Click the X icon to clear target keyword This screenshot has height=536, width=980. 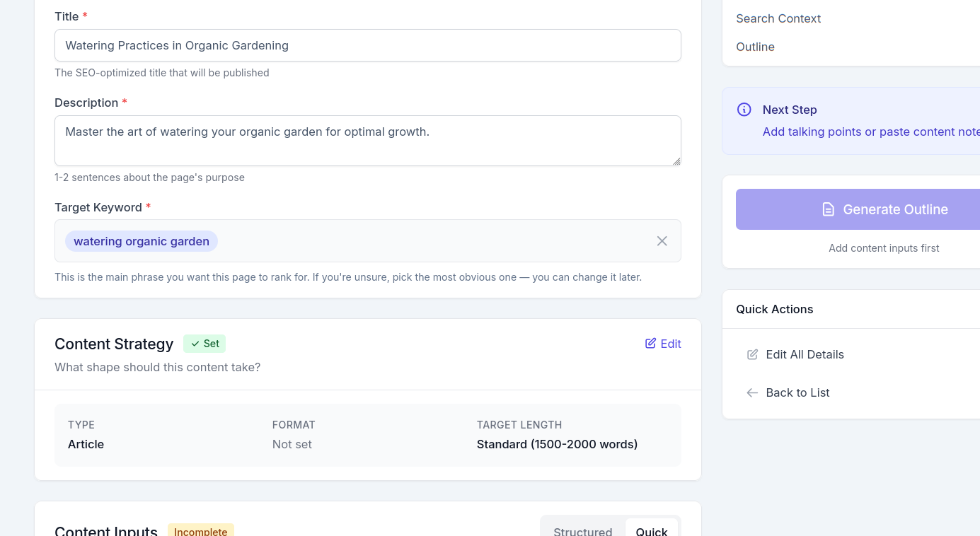[x=662, y=241]
